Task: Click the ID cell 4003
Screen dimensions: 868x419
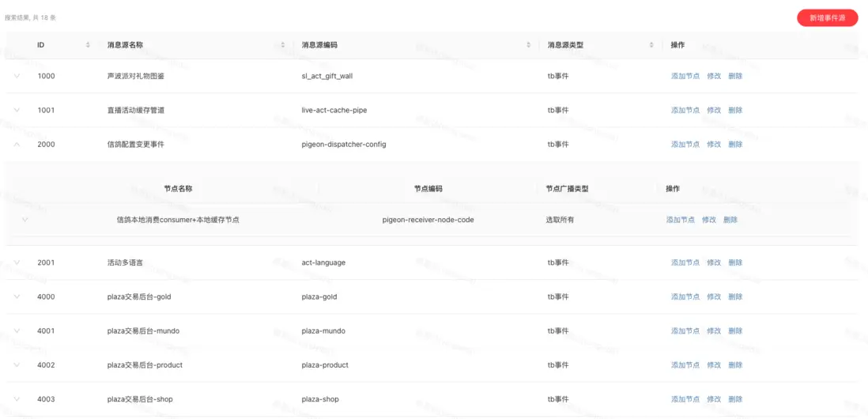Action: pos(46,399)
